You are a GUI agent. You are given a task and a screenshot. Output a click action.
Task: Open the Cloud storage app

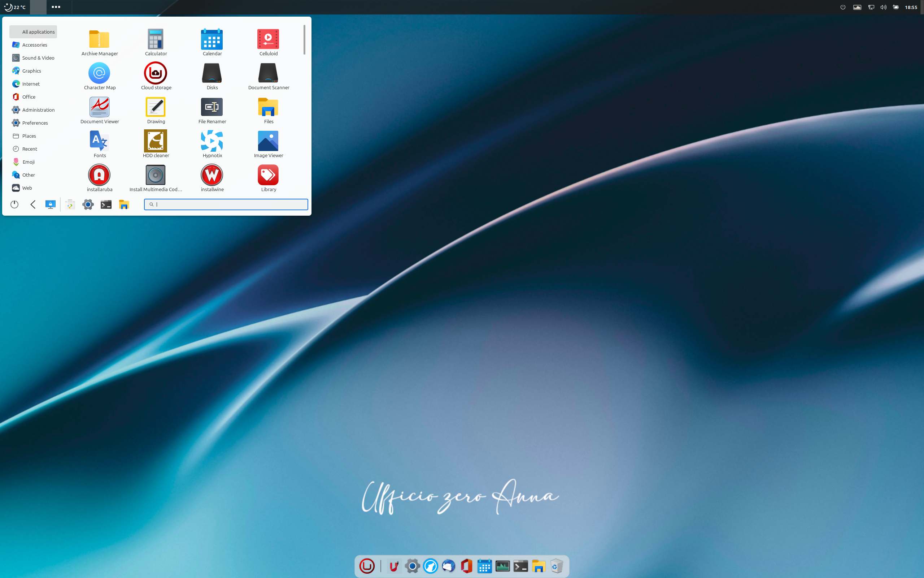tap(156, 77)
